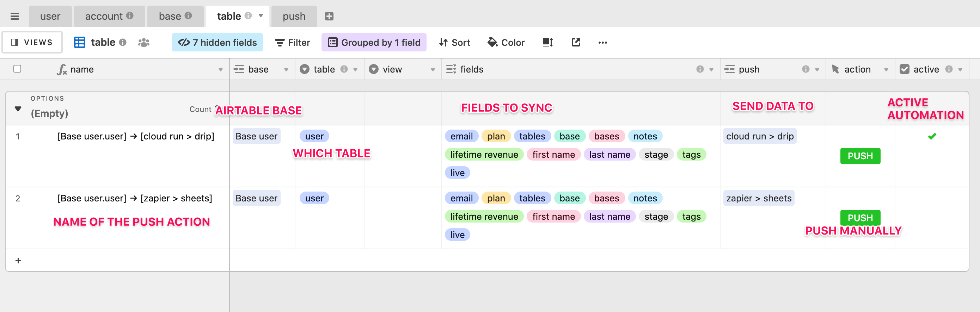Click formula icon in name column header
The width and height of the screenshot is (980, 312).
pos(62,69)
